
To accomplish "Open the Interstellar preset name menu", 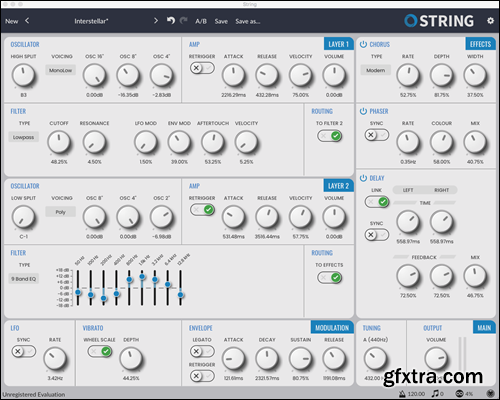I will coord(91,21).
